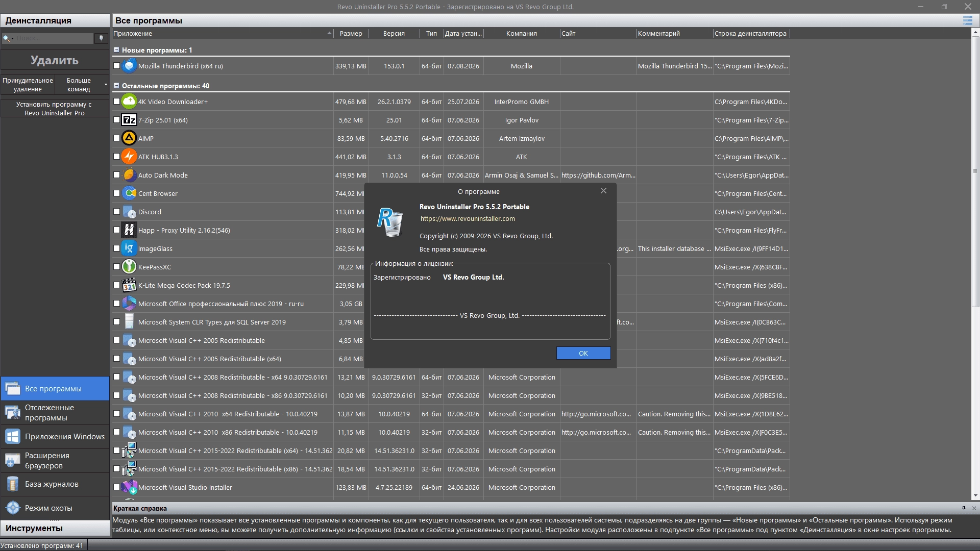Pin the Краткая справка help panel
This screenshot has width=980, height=551.
tap(964, 508)
